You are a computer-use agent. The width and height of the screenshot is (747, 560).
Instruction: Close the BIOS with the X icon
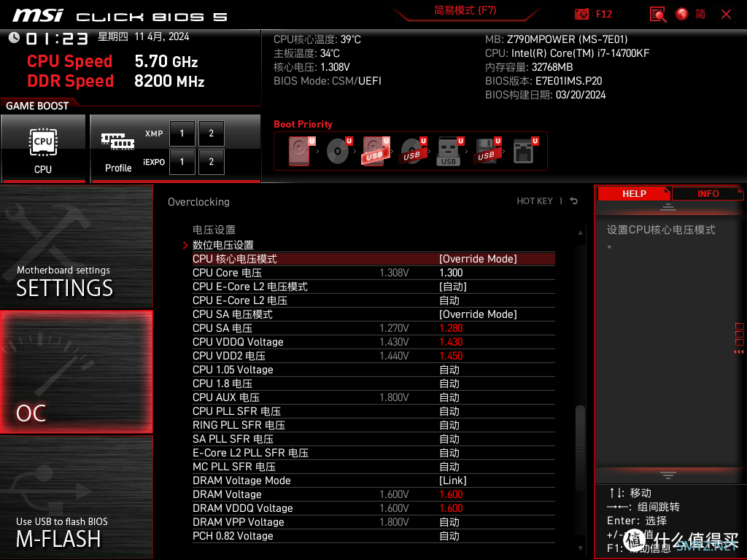[726, 15]
